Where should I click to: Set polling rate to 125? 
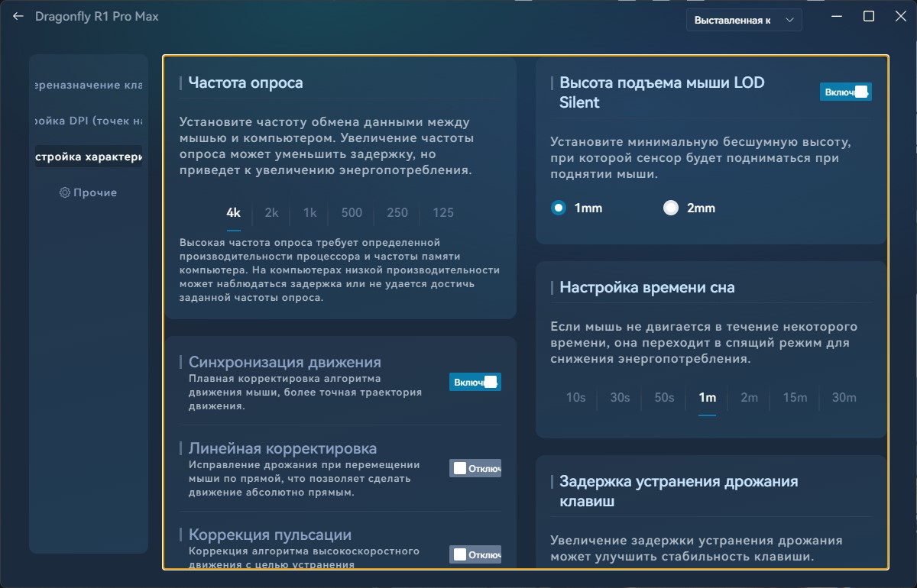click(x=443, y=213)
